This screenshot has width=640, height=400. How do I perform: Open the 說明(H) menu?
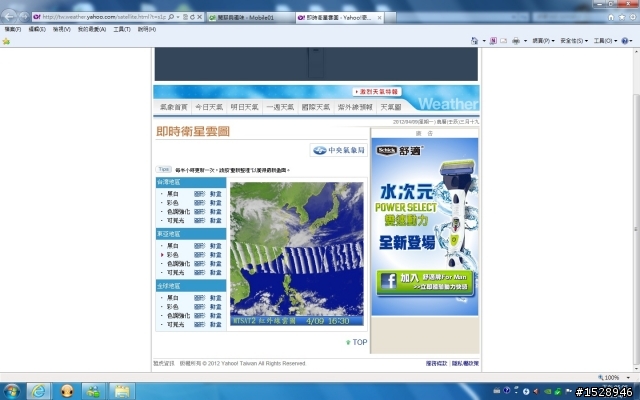pyautogui.click(x=147, y=29)
